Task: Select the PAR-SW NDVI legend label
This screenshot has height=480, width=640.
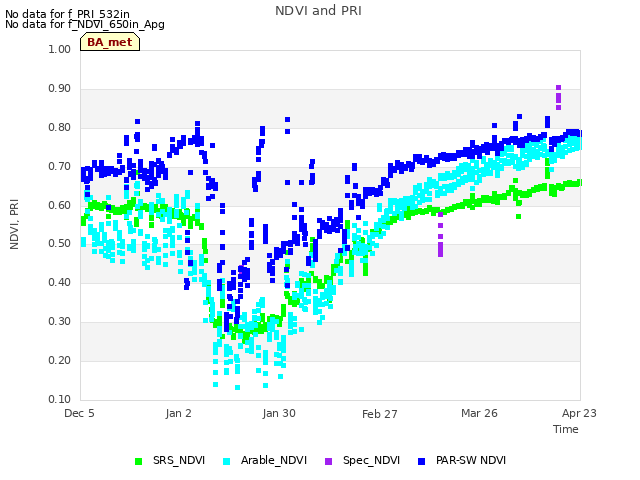Action: (x=471, y=460)
